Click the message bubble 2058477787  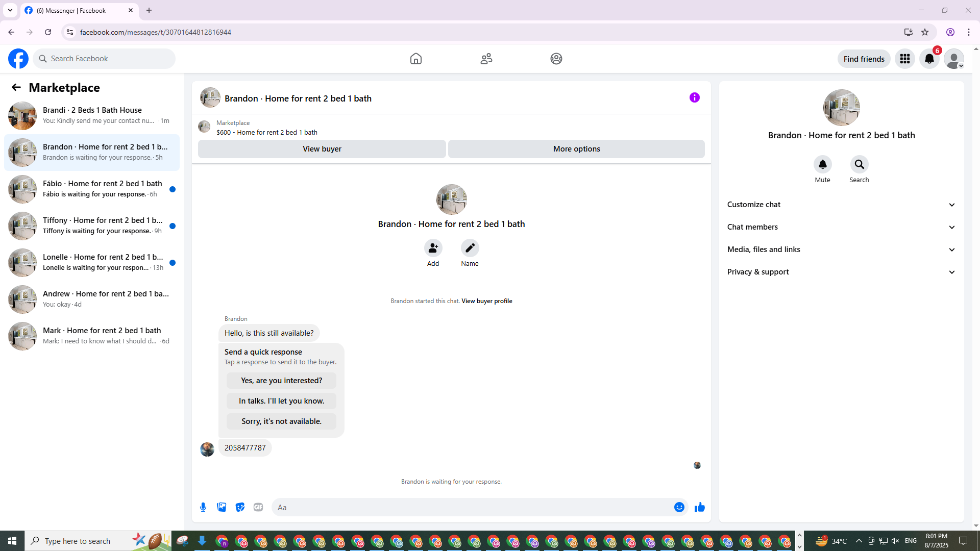coord(245,448)
